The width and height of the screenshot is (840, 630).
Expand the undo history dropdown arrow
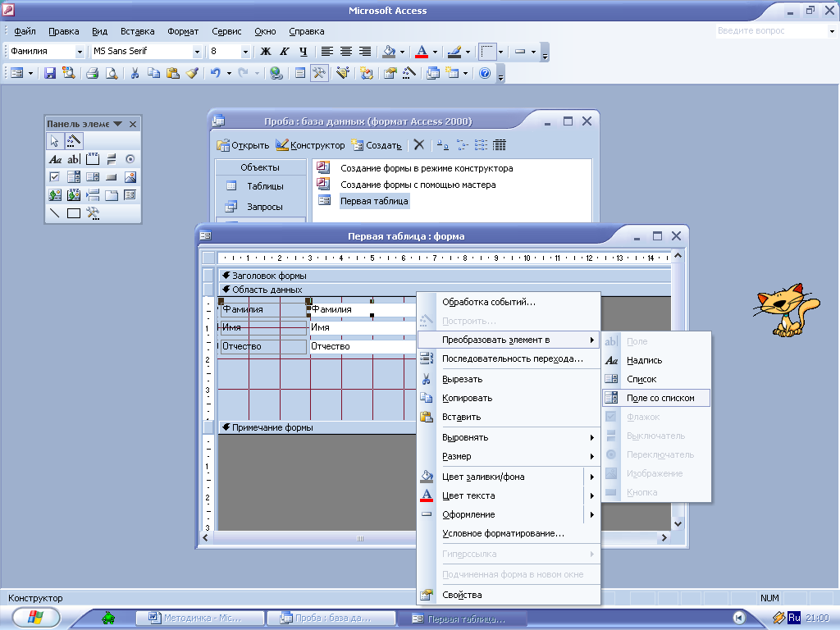(x=229, y=73)
